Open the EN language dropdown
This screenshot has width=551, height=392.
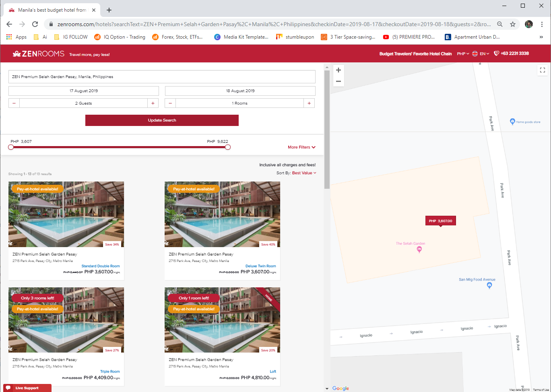click(481, 54)
